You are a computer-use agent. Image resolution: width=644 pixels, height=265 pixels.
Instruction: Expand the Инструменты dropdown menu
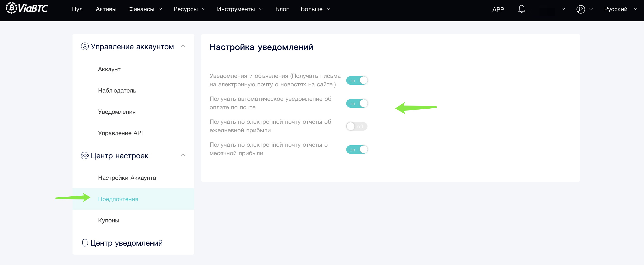pyautogui.click(x=240, y=9)
